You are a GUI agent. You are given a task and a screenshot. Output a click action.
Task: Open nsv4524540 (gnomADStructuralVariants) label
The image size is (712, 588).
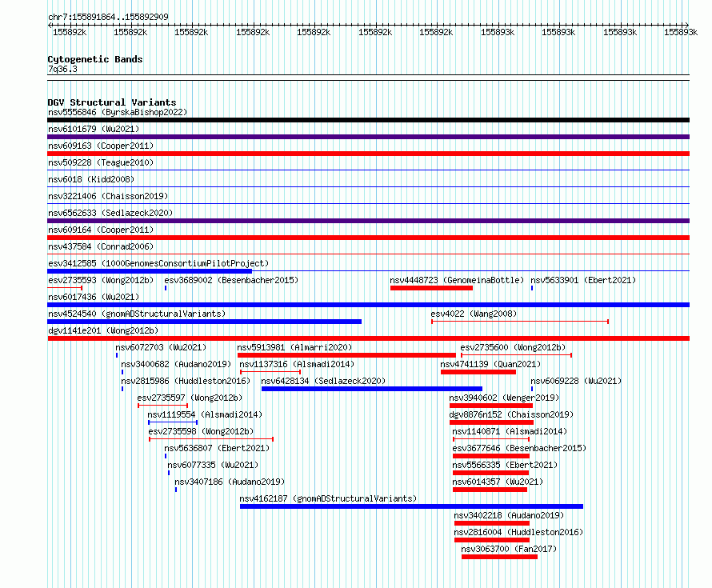(x=137, y=314)
